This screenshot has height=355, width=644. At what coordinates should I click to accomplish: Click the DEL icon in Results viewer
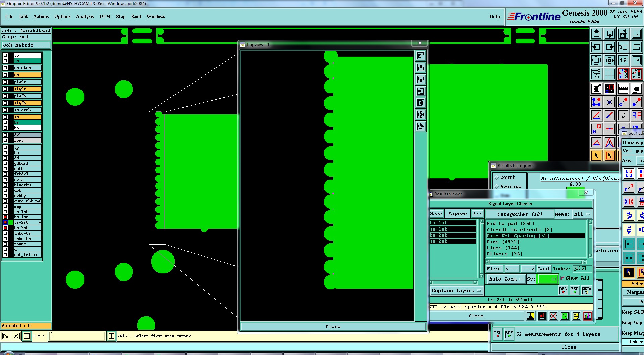coord(563,290)
